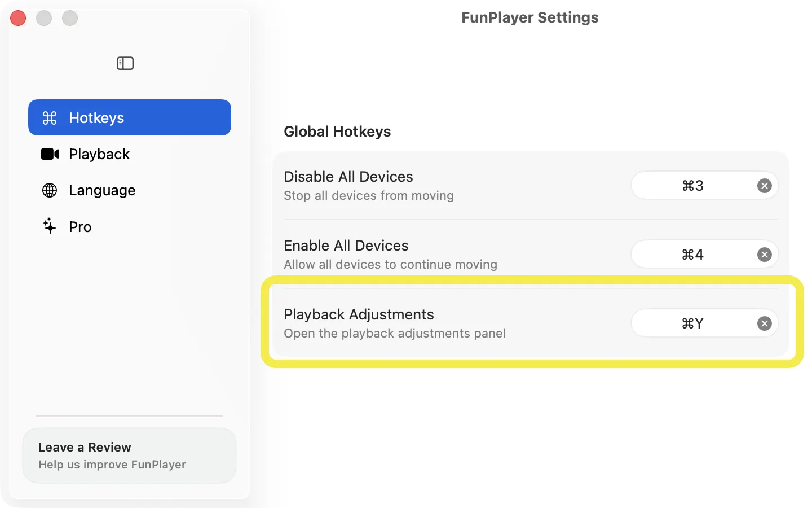Image resolution: width=812 pixels, height=508 pixels.
Task: Toggle the sidebar visibility icon at top
Action: click(125, 63)
